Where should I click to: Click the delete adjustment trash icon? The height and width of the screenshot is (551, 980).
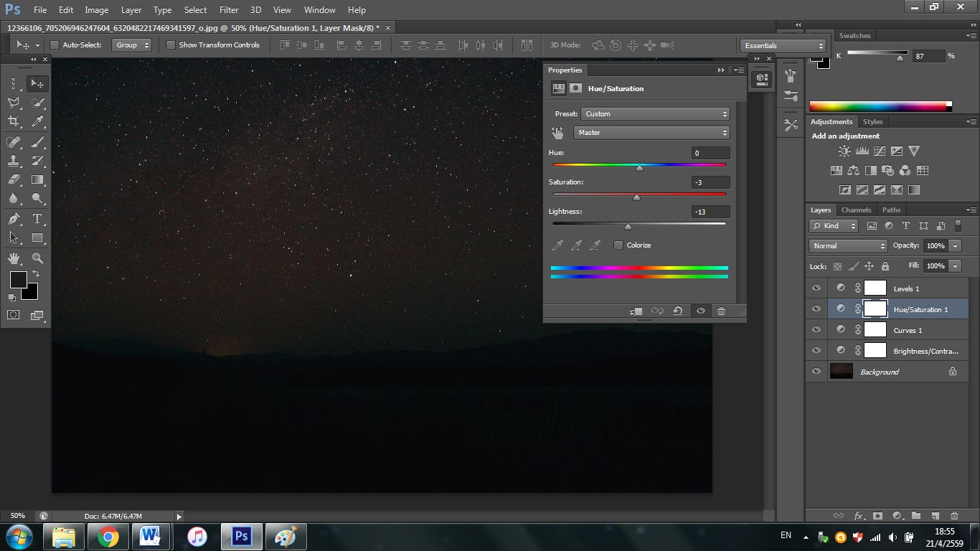point(721,311)
